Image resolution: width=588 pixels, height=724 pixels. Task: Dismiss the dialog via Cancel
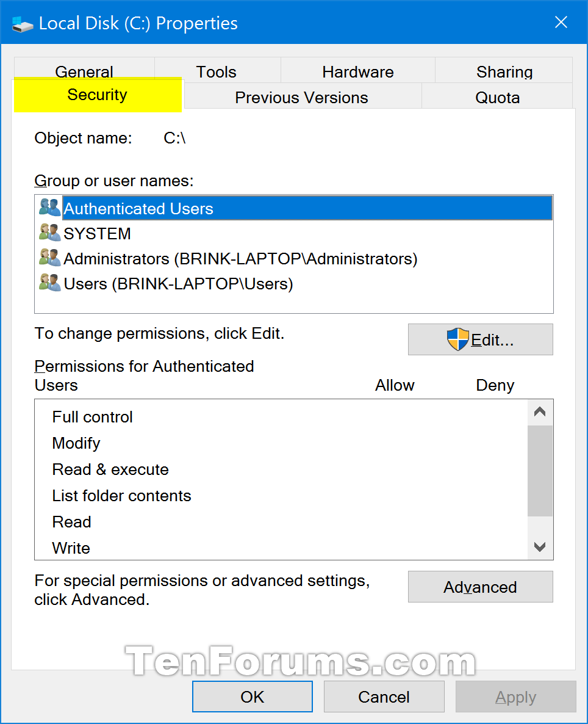(x=384, y=697)
